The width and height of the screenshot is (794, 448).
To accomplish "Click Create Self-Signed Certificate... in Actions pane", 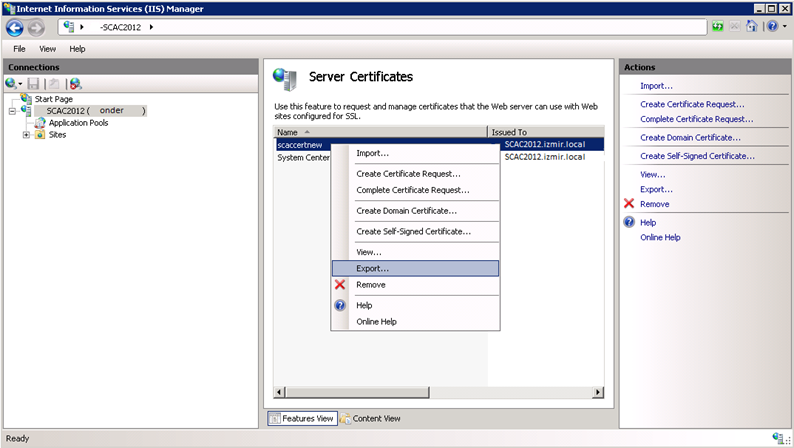I will click(697, 156).
